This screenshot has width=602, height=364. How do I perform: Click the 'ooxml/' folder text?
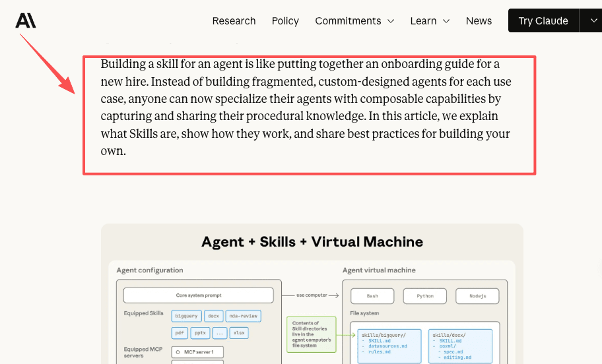coord(448,346)
